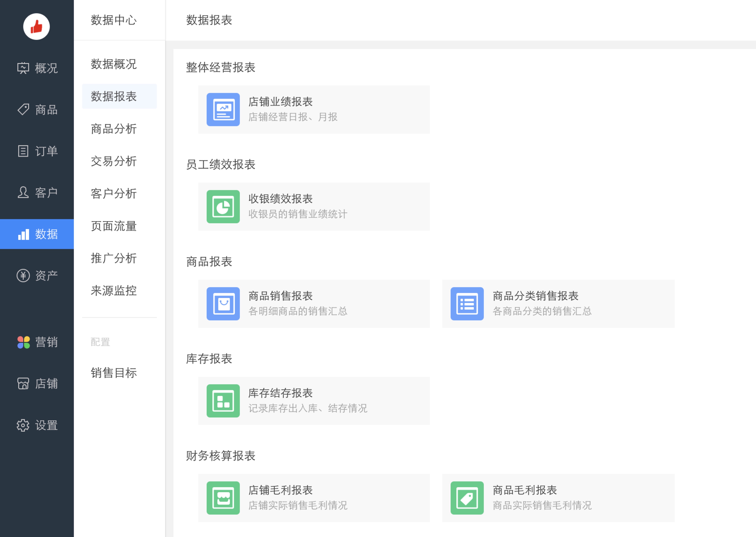The height and width of the screenshot is (537, 756).
Task: Click the 资产 yen coin icon
Action: point(23,275)
